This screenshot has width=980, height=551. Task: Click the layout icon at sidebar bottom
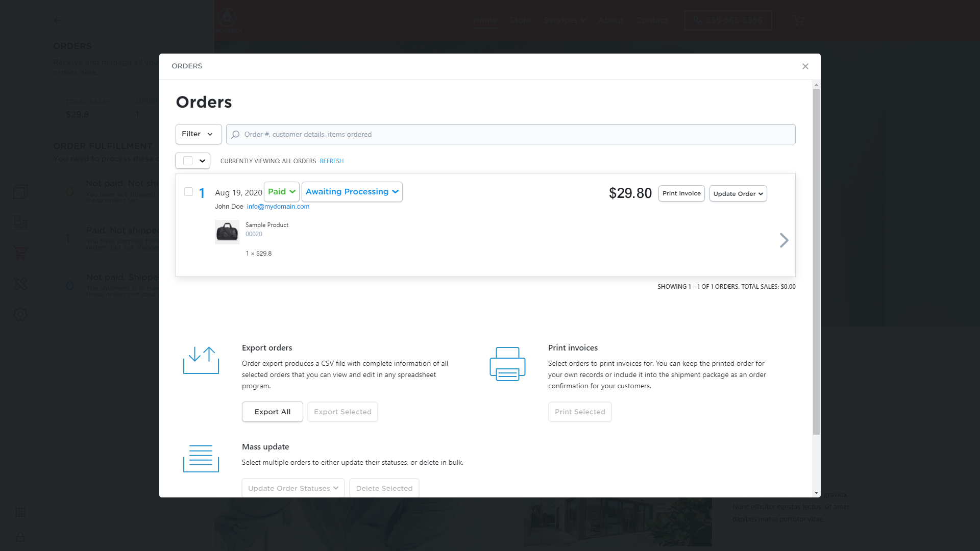point(20,512)
